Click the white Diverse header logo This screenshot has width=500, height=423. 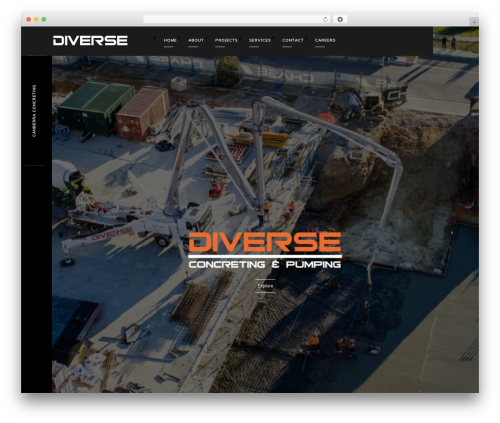90,40
